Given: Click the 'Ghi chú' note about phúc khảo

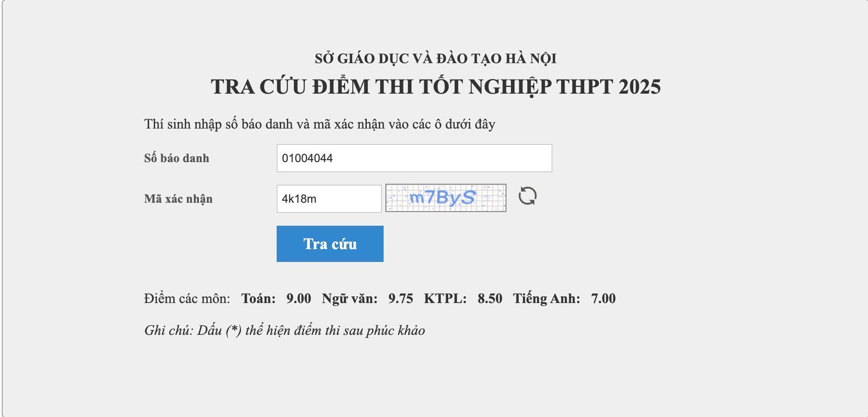Looking at the screenshot, I should click(x=285, y=330).
